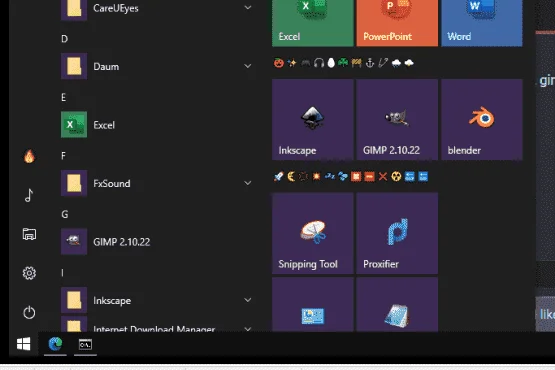
Task: Open the Pictures folder from the side rail
Action: pyautogui.click(x=29, y=234)
